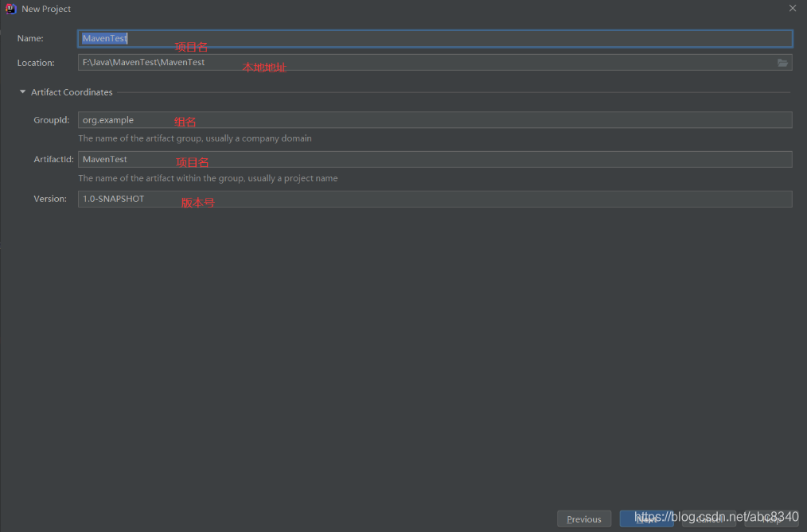Click the Location label
The width and height of the screenshot is (807, 532).
tap(36, 63)
